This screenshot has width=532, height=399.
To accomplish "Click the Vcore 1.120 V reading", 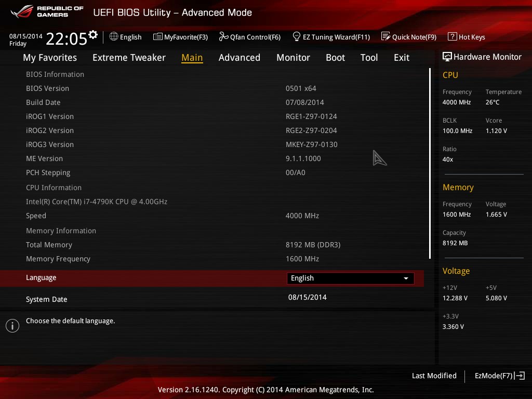I will click(496, 130).
